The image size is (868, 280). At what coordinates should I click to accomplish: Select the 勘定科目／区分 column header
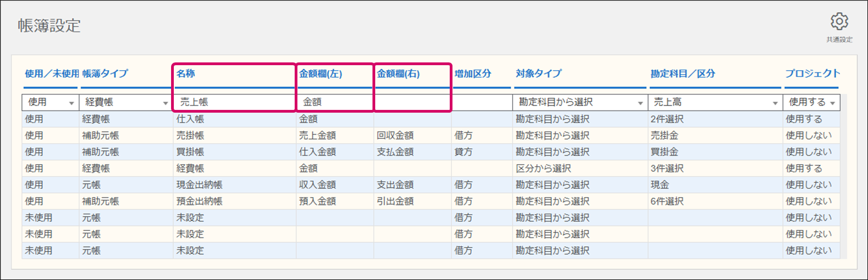682,73
